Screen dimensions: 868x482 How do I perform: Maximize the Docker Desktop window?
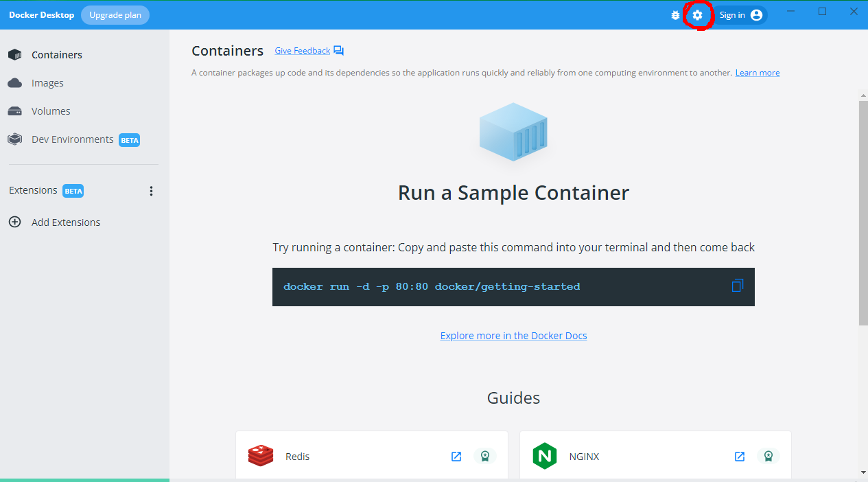point(823,12)
